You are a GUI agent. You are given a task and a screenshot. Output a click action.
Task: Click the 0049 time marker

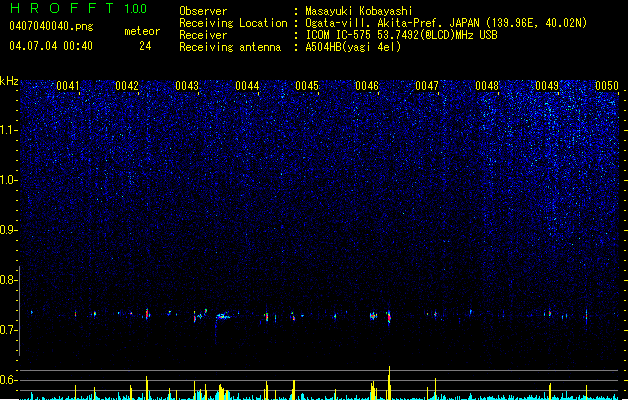[x=547, y=86]
